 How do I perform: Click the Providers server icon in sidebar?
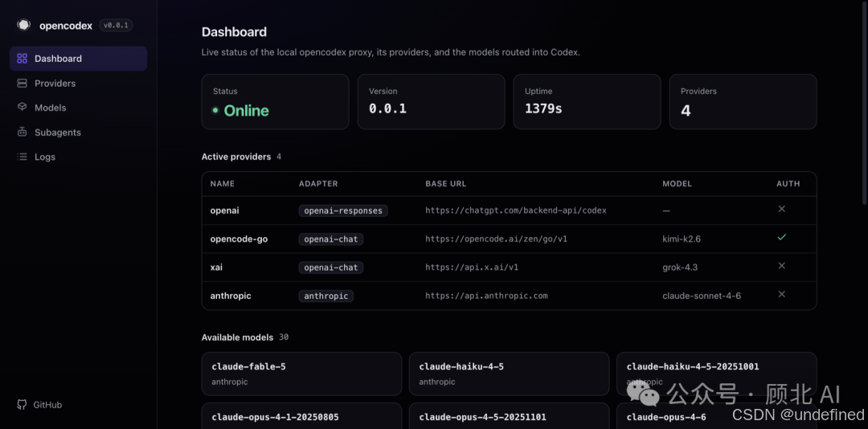tap(23, 83)
